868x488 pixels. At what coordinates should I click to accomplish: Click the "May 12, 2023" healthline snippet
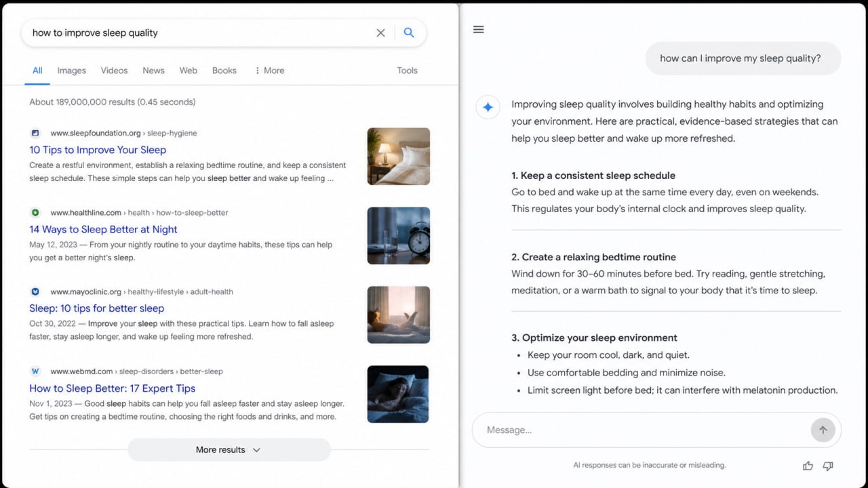[x=180, y=251]
